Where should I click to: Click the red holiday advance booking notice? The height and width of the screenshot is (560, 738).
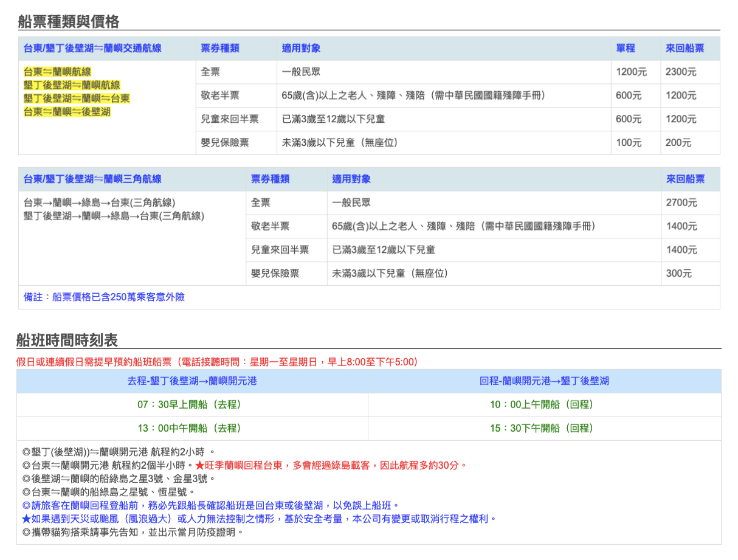coord(217,362)
